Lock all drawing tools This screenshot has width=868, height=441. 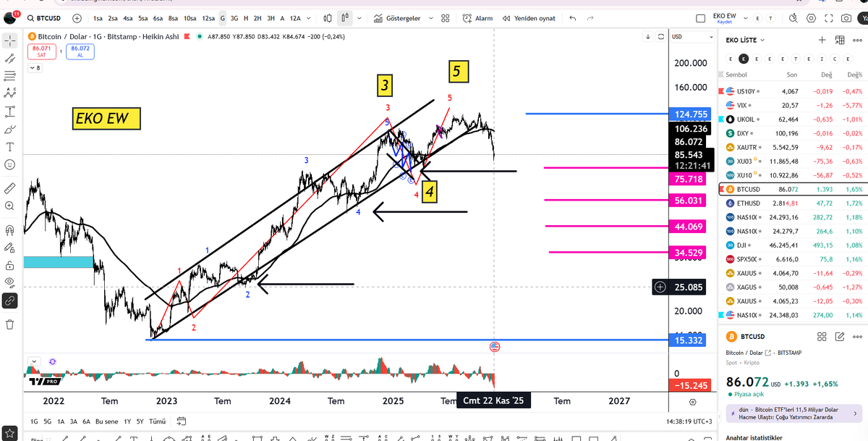click(x=10, y=266)
